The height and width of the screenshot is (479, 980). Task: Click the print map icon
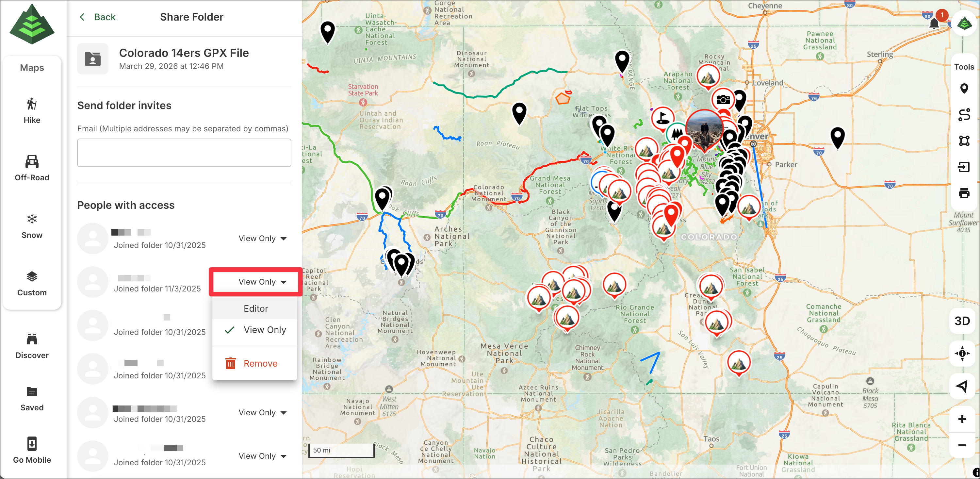click(x=964, y=193)
